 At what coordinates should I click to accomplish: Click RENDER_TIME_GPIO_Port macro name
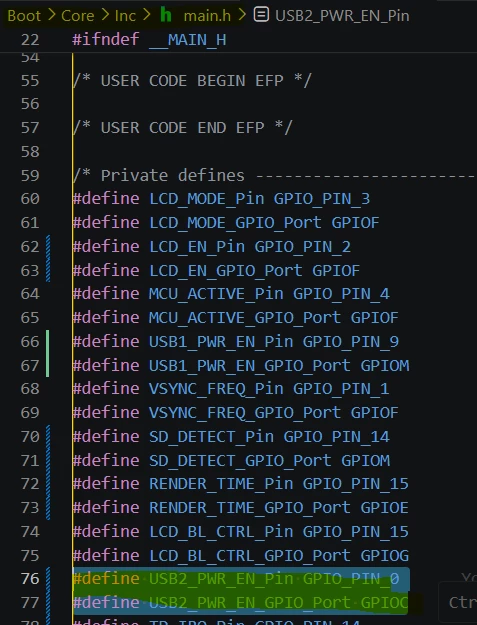tap(249, 508)
